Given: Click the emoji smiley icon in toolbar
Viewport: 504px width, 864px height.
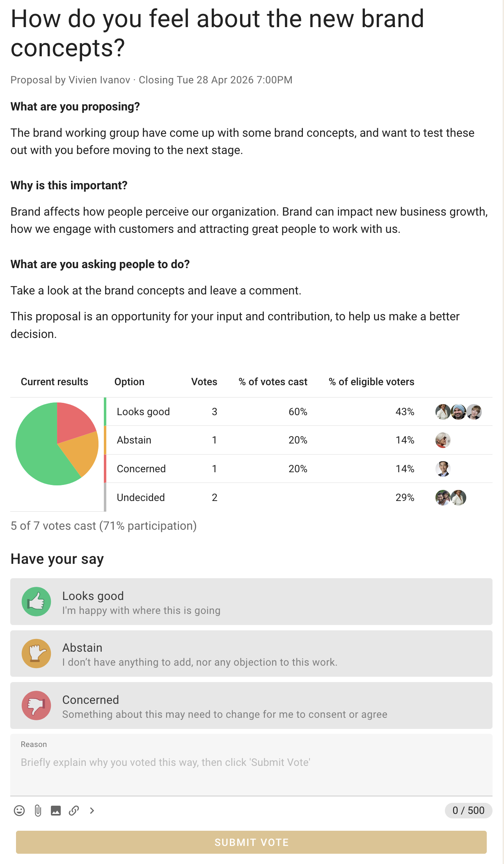Looking at the screenshot, I should (19, 810).
